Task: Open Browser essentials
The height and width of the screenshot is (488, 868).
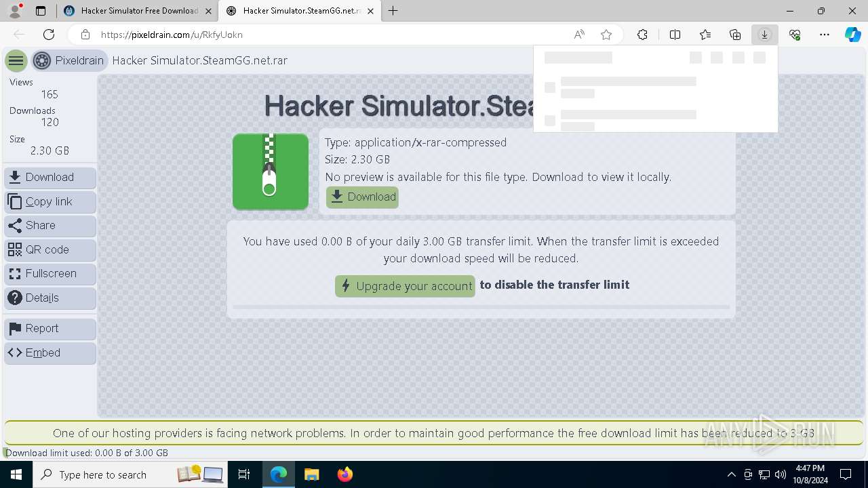Action: coord(795,35)
